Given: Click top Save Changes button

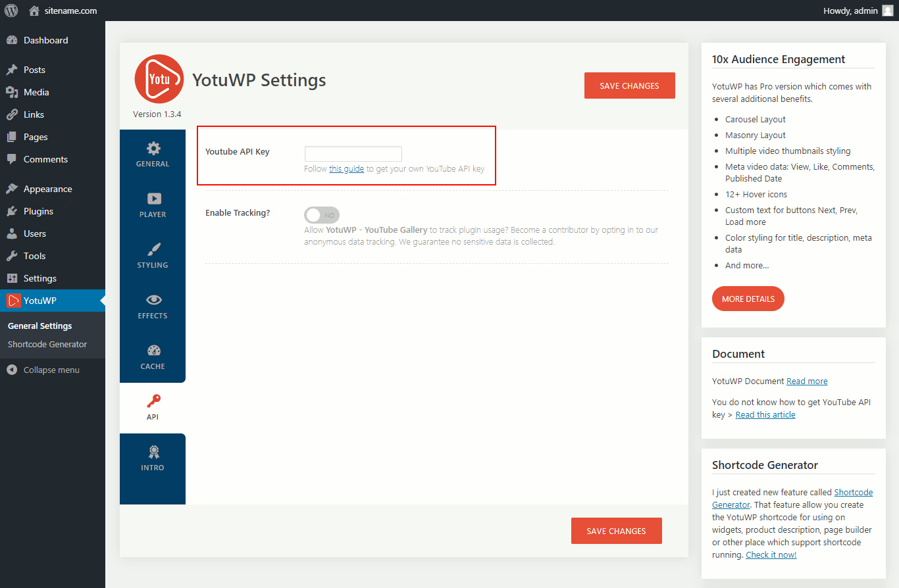Looking at the screenshot, I should pos(630,86).
